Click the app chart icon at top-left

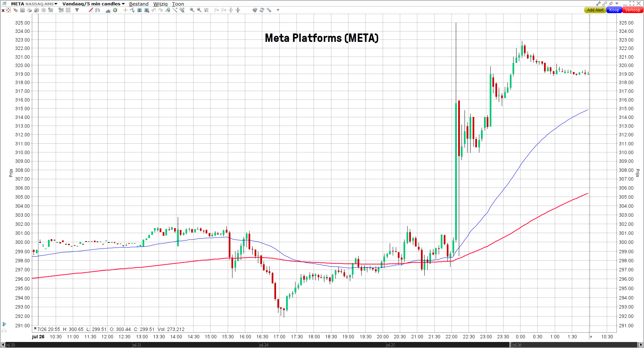point(4,4)
